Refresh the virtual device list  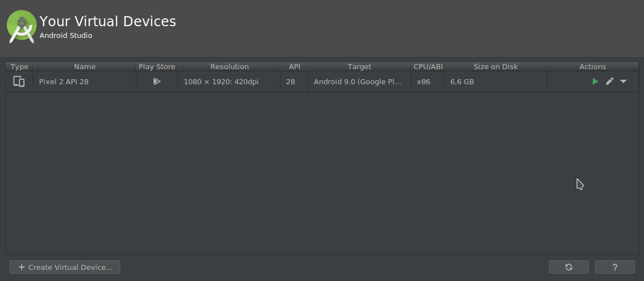(x=569, y=267)
